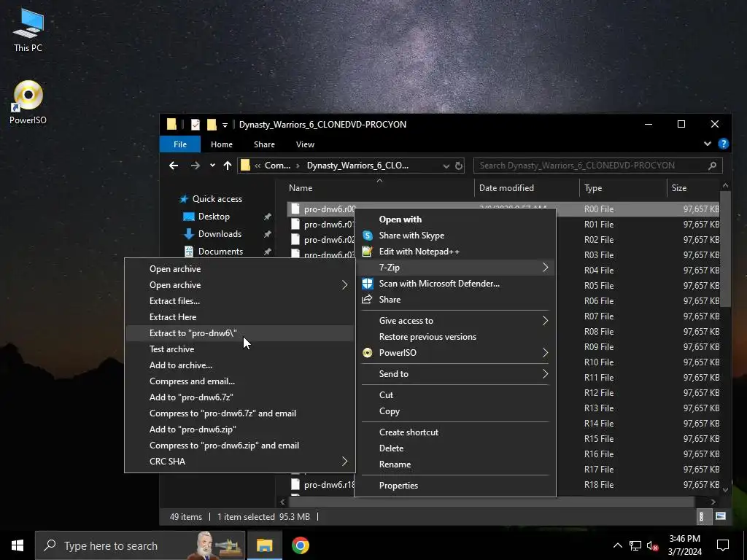Screen dimensions: 747x560
Task: Choose Delete in context menu
Action: click(x=455, y=448)
